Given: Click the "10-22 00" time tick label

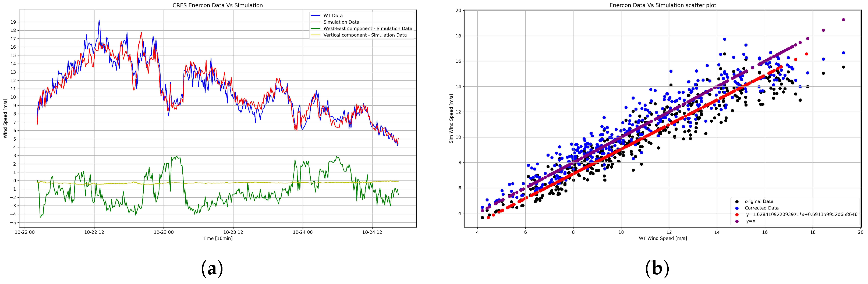Looking at the screenshot, I should (24, 232).
